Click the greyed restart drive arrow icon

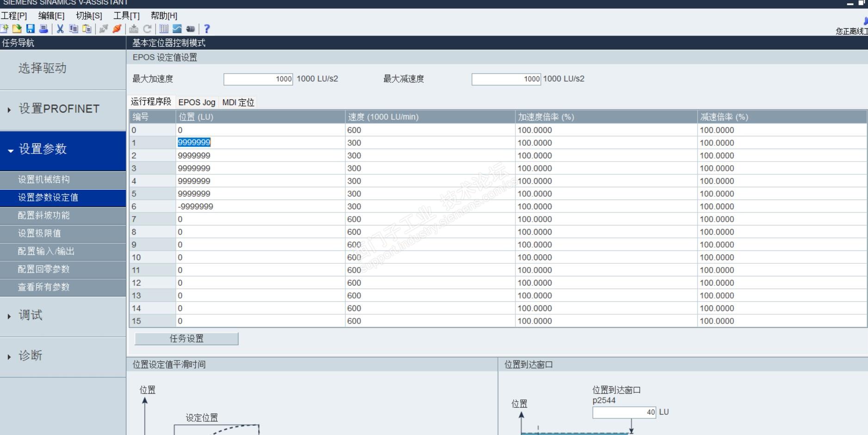(147, 29)
